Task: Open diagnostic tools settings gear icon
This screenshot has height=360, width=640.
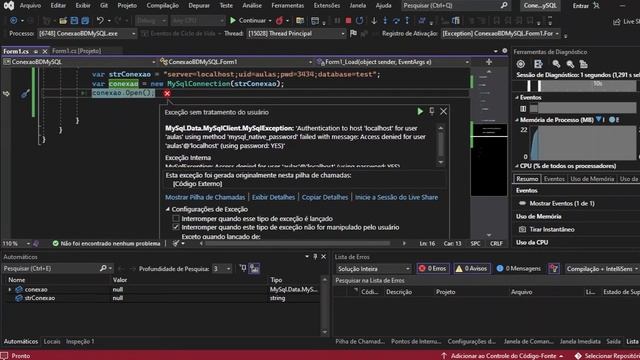Action: pos(520,64)
